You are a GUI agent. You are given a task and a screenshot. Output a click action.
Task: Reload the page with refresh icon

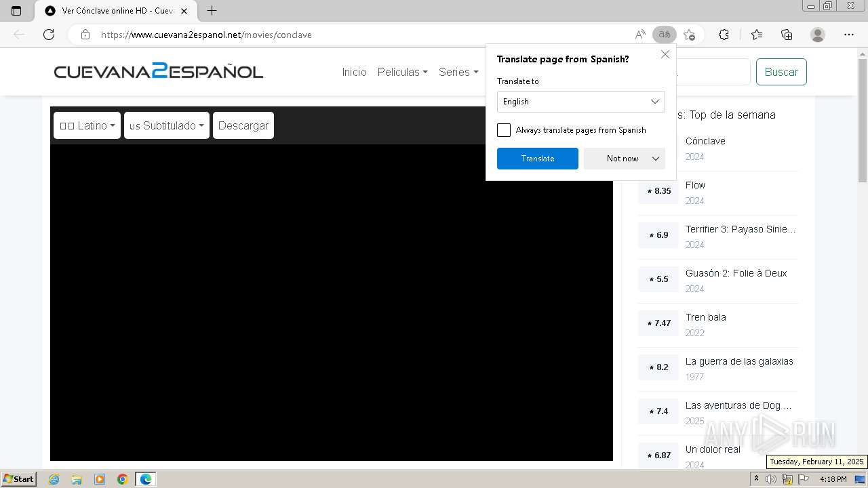(x=49, y=35)
